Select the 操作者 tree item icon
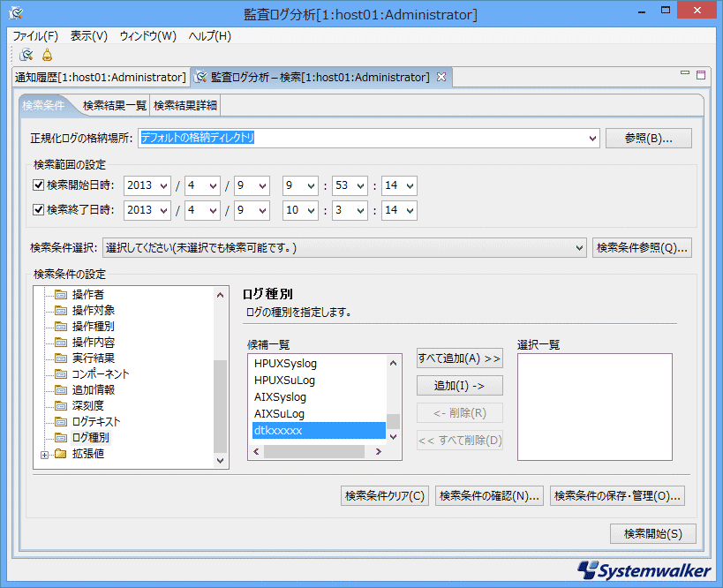 click(61, 294)
